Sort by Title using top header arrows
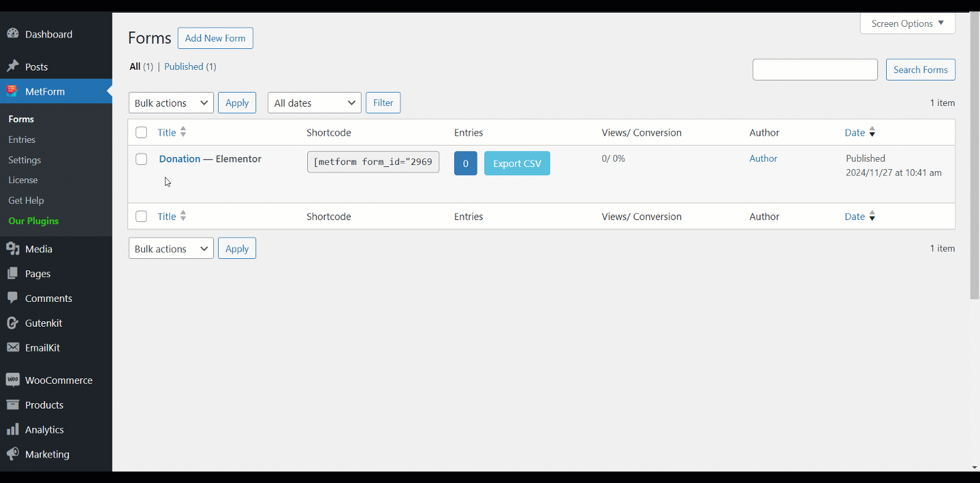 click(183, 132)
